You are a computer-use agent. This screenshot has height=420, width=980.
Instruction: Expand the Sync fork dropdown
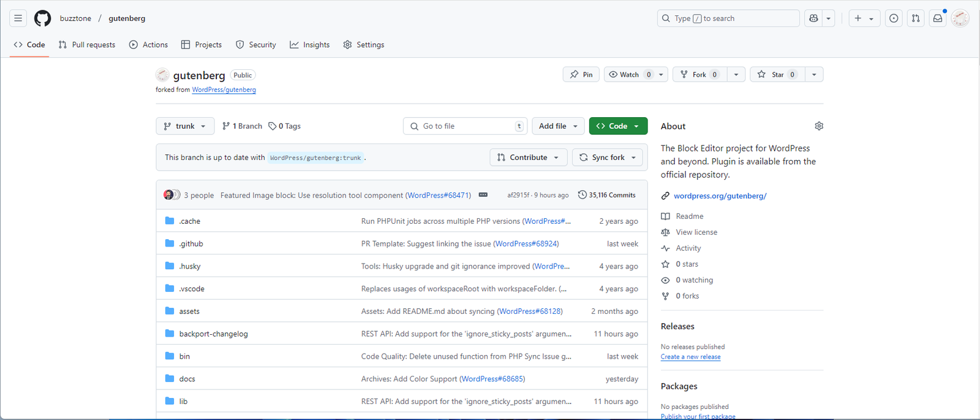608,158
